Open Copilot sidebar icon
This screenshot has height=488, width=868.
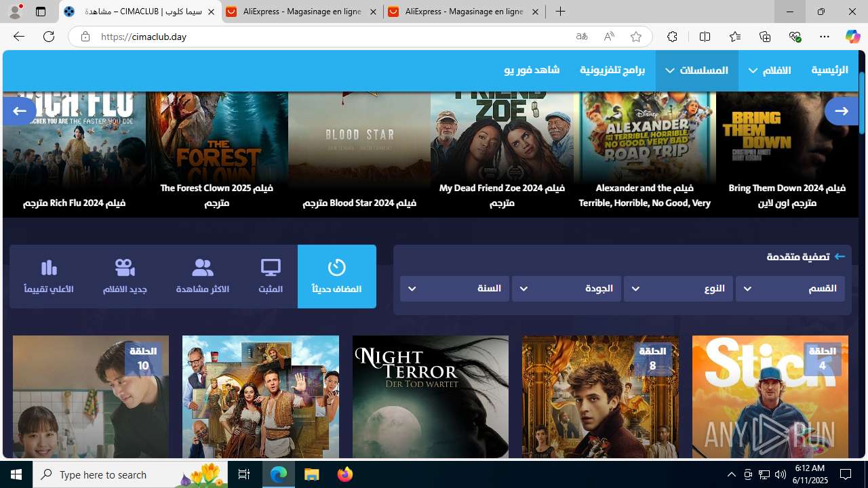(x=852, y=37)
